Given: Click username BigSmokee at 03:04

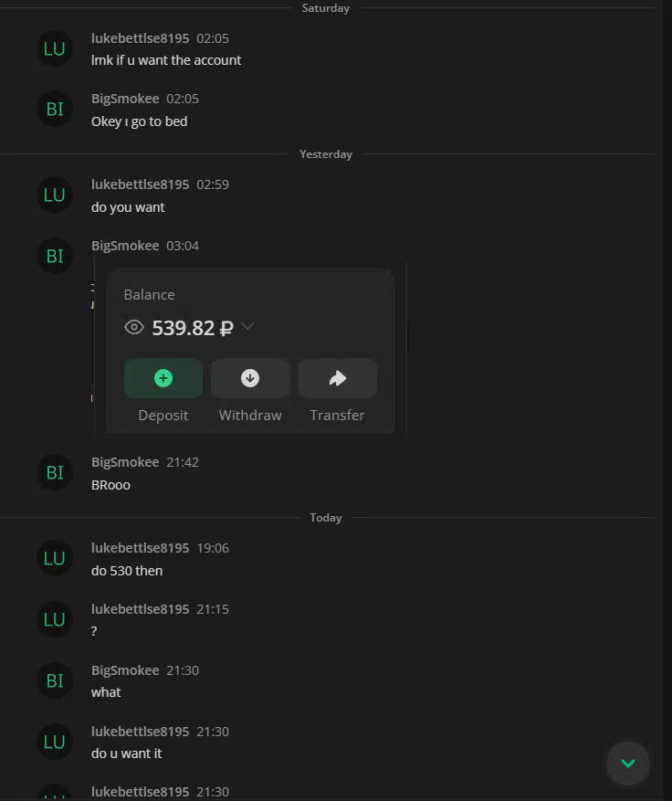Looking at the screenshot, I should pos(125,246).
